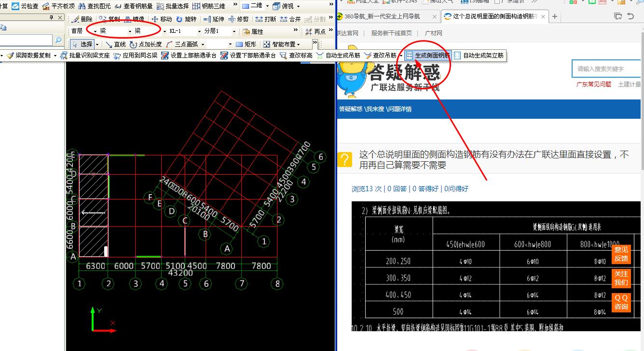Open the 查改吊筋 edit hanging bars tool
Viewport: 644px width, 351px height.
coord(380,56)
